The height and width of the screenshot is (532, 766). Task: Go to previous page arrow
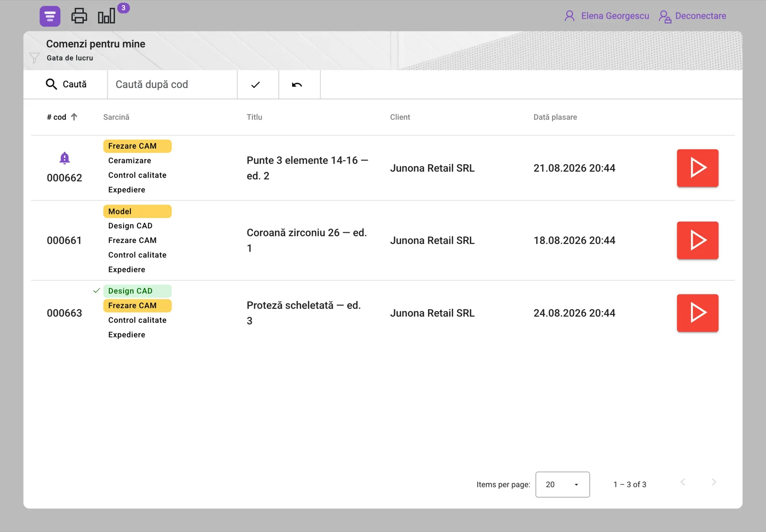(x=683, y=482)
